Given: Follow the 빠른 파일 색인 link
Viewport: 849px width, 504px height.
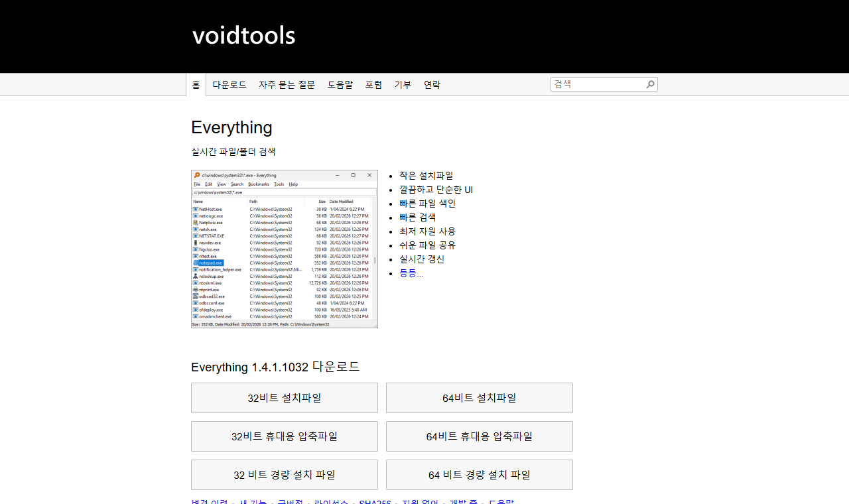Looking at the screenshot, I should (x=427, y=204).
